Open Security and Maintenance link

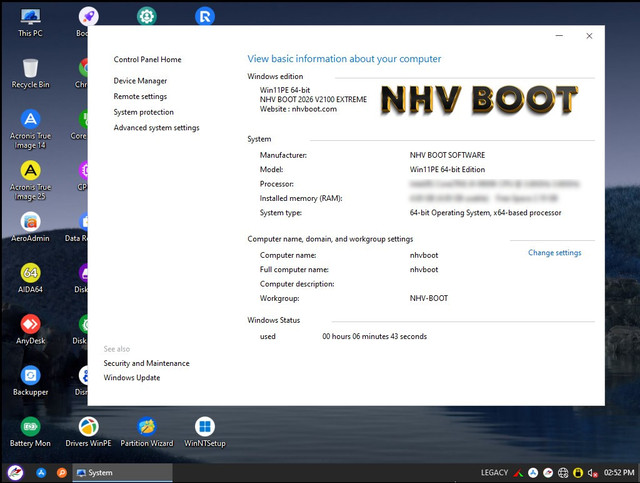[146, 363]
